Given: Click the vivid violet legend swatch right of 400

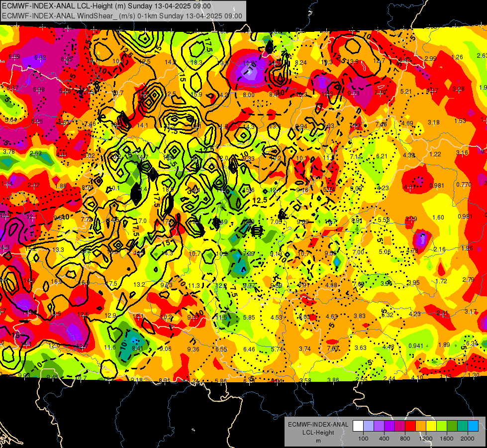Looking at the screenshot, I should click(x=390, y=426).
